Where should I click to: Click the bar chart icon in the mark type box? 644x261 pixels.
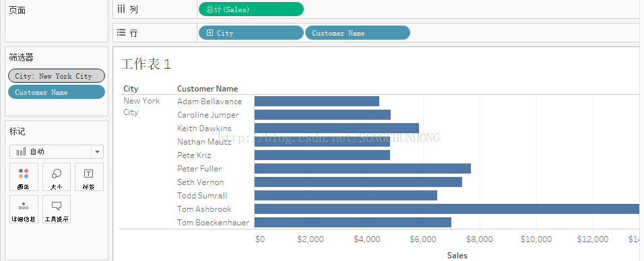coord(21,152)
